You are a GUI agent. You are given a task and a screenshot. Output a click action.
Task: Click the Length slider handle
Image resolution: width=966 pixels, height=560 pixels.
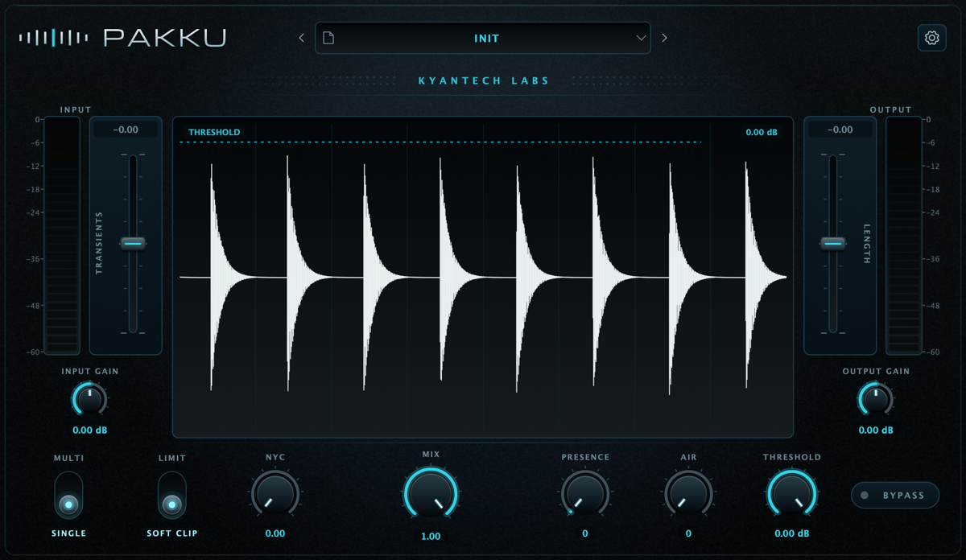pos(833,243)
